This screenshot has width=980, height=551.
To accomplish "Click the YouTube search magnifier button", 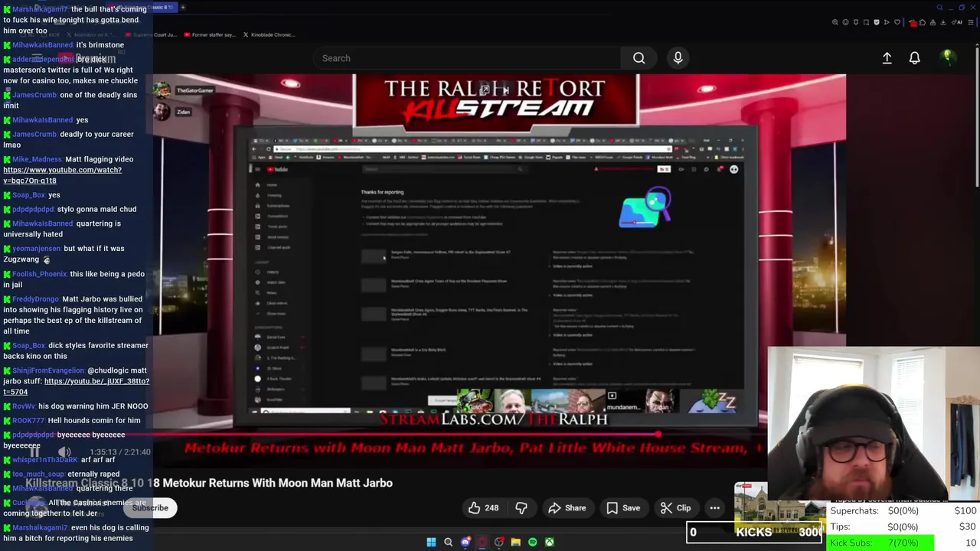I will [639, 58].
